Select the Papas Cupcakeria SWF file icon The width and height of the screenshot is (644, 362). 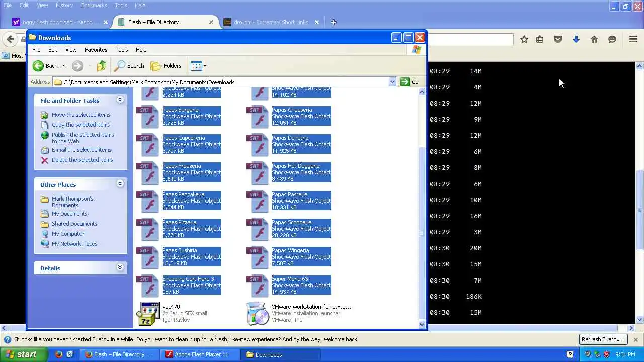point(148,145)
